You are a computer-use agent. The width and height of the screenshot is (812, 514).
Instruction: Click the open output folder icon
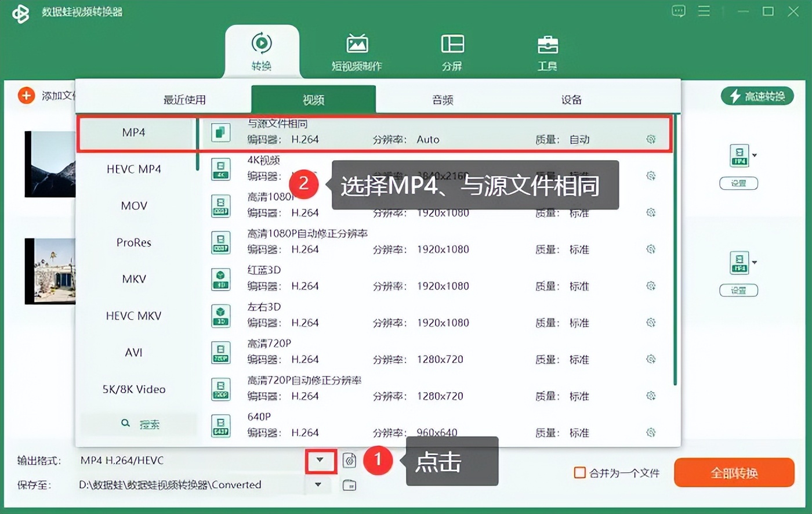click(x=349, y=485)
